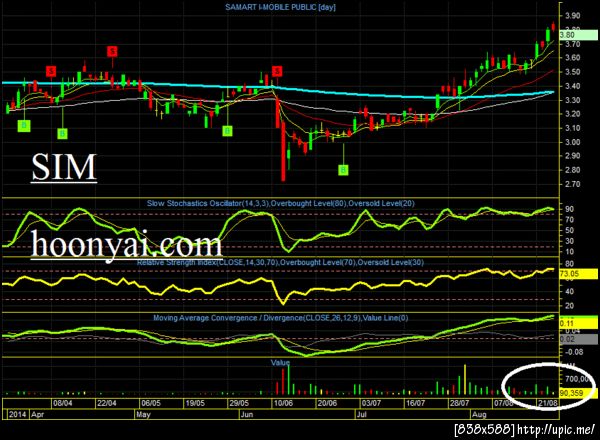Click the 0.11 MACD value tag

(x=578, y=324)
